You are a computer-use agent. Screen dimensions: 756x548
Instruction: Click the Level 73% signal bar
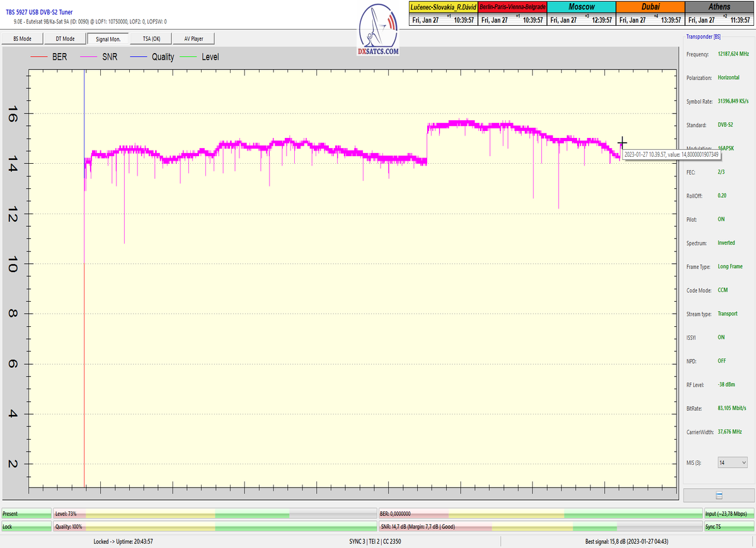pos(214,514)
